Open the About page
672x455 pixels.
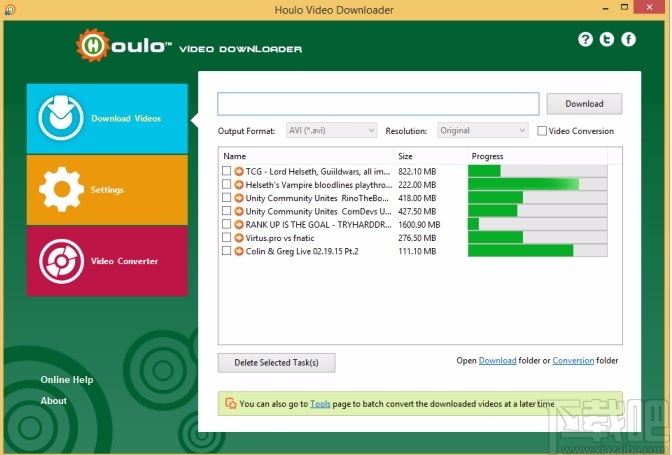54,401
